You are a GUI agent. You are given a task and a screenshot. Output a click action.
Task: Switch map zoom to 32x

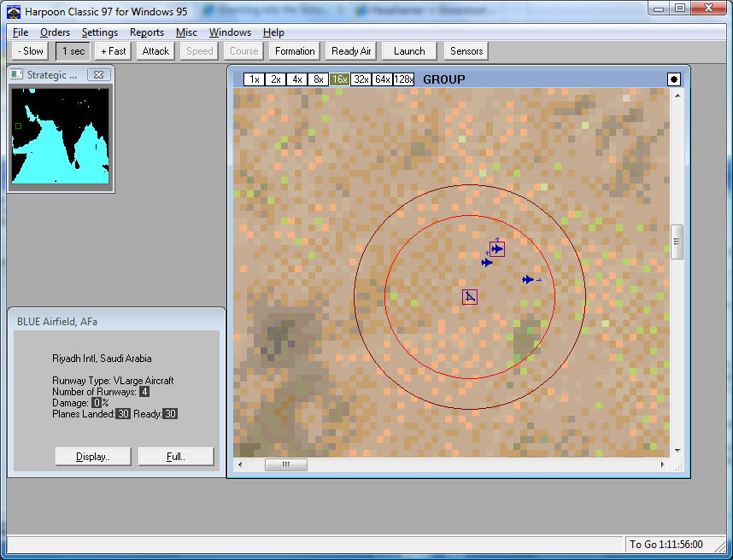pyautogui.click(x=361, y=79)
